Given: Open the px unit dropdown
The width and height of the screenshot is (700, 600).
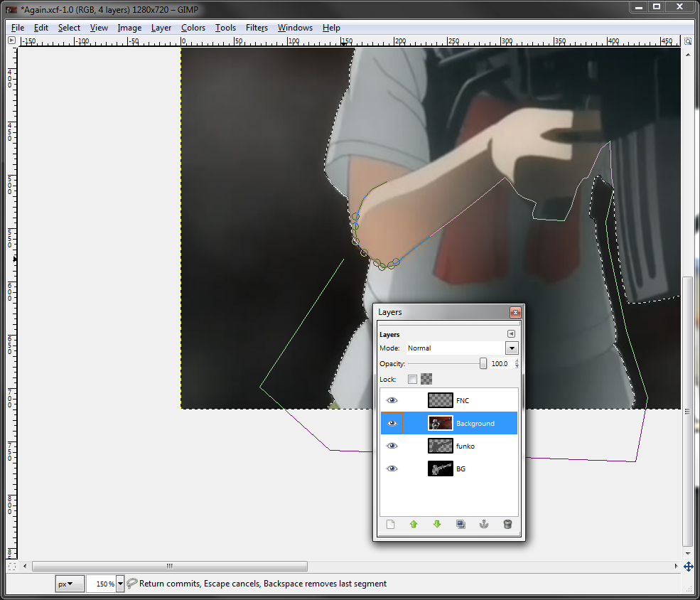Looking at the screenshot, I should coord(70,584).
